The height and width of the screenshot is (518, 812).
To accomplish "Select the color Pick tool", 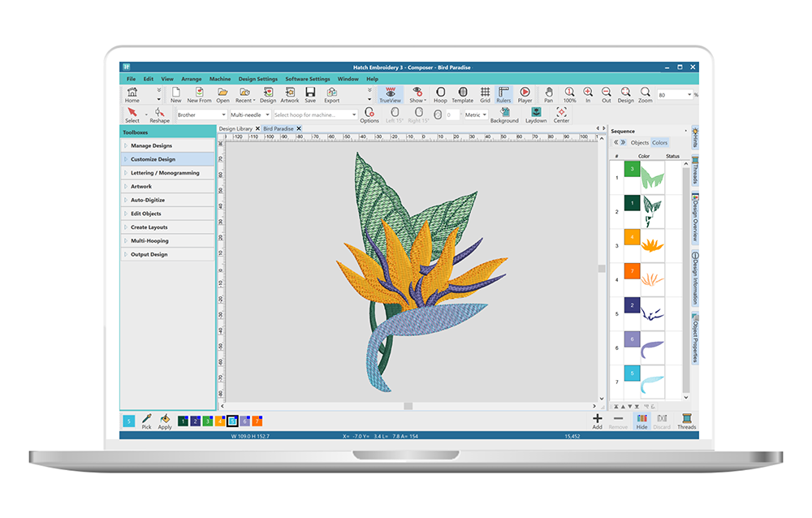I will click(146, 421).
